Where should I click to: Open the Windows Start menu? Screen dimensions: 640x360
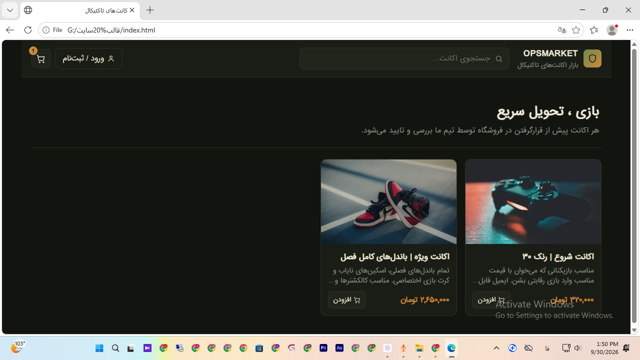[99, 348]
